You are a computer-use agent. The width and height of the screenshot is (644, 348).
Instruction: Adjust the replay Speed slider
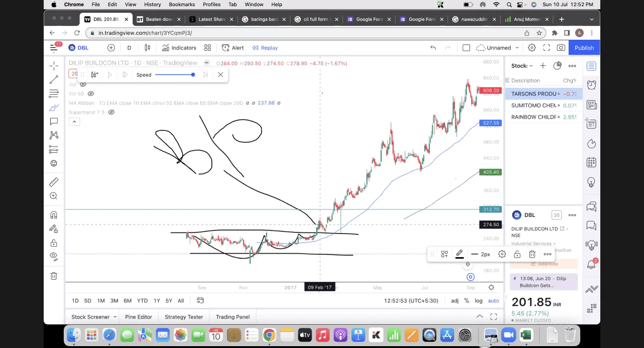tap(193, 75)
